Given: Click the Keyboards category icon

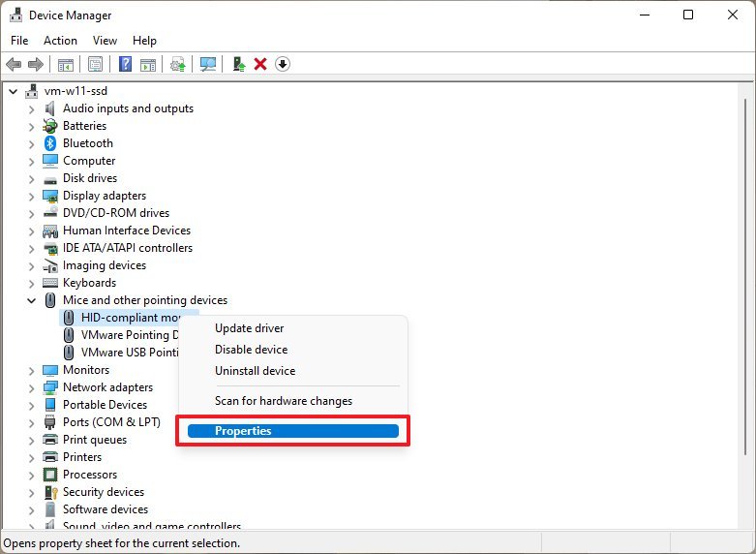Looking at the screenshot, I should [x=50, y=283].
